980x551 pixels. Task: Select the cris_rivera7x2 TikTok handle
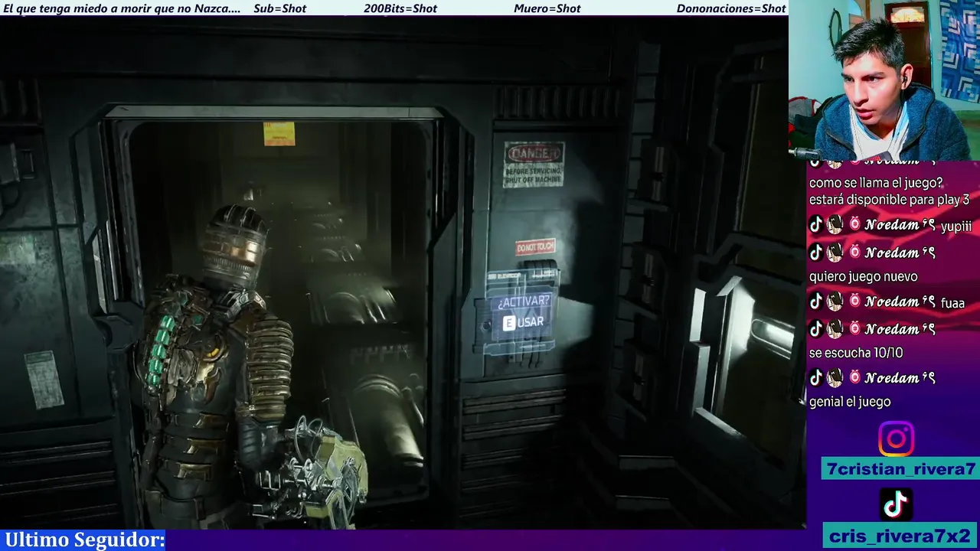900,536
